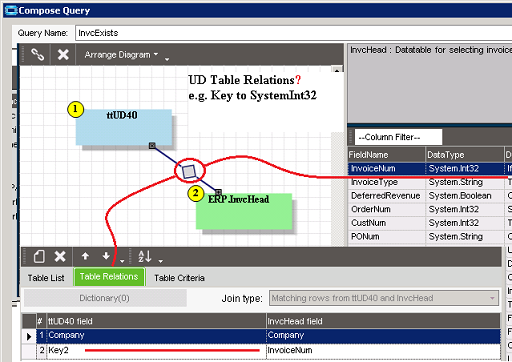
Task: Select the CustNum field row
Action: click(430, 223)
